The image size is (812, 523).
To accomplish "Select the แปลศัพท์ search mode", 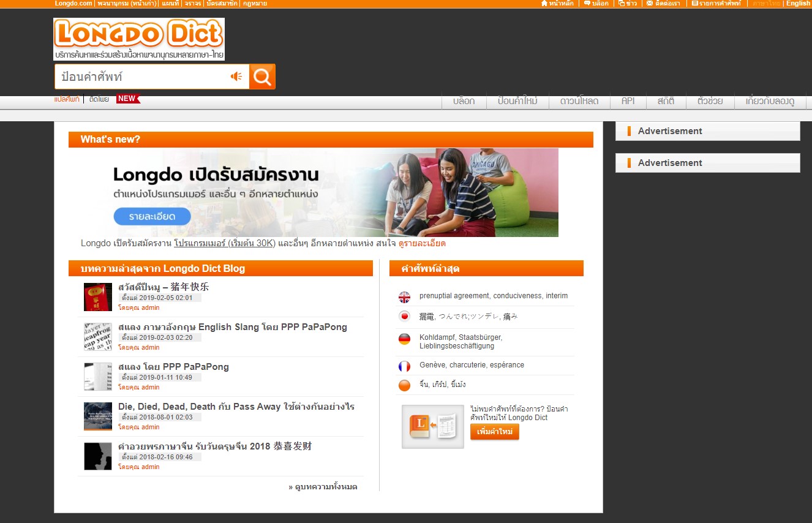I will [67, 99].
